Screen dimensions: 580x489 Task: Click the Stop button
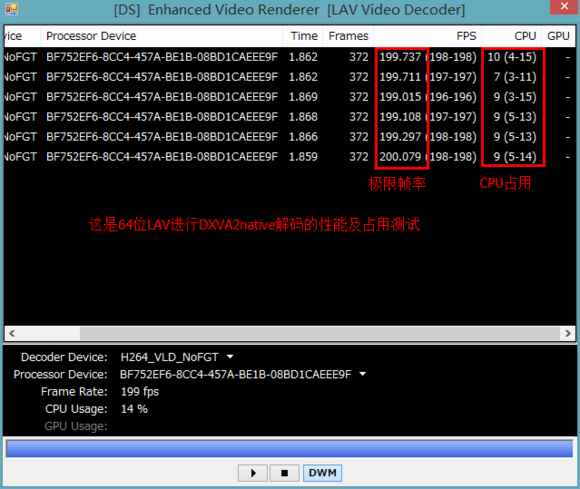pyautogui.click(x=284, y=473)
